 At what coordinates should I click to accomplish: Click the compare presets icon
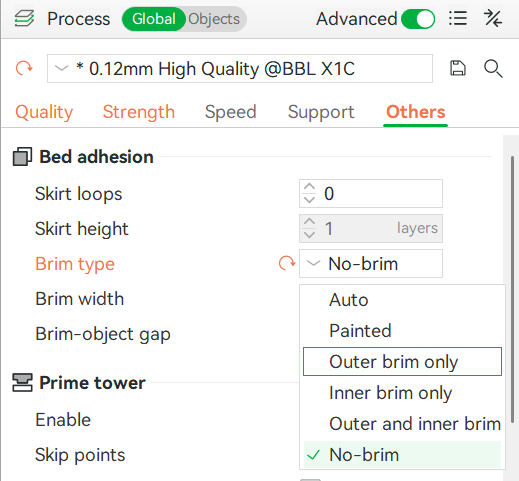tap(493, 18)
